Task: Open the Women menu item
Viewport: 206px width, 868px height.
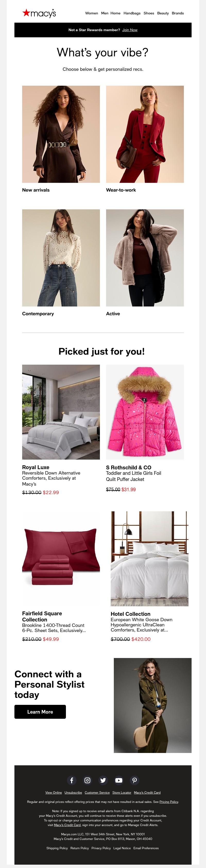Action: tap(91, 13)
